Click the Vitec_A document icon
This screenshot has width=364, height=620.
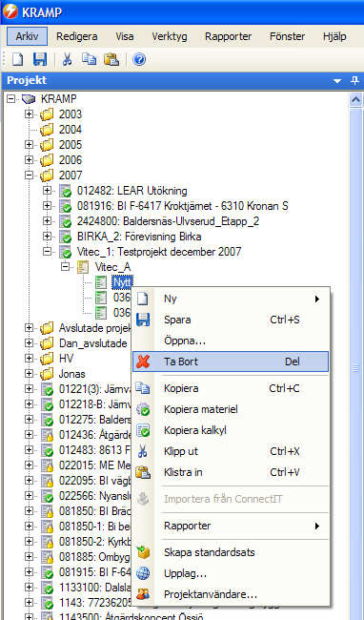pos(83,267)
